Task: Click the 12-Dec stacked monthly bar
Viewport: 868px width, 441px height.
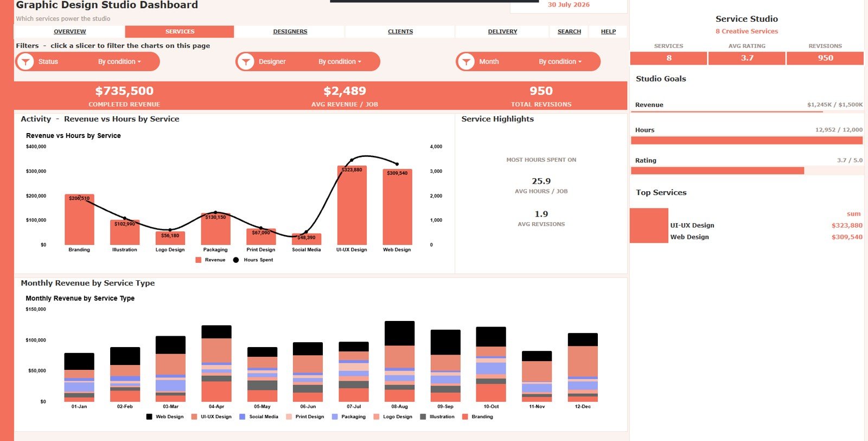Action: pos(583,368)
